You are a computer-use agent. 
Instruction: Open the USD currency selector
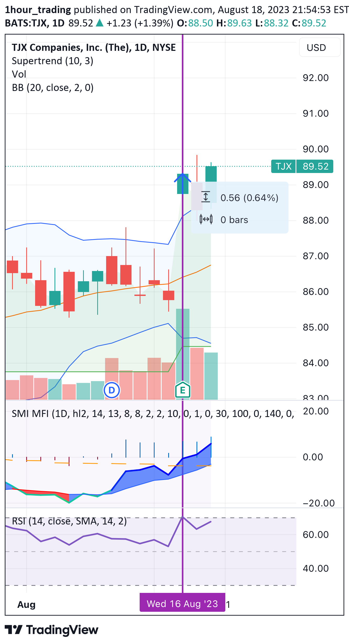[320, 47]
